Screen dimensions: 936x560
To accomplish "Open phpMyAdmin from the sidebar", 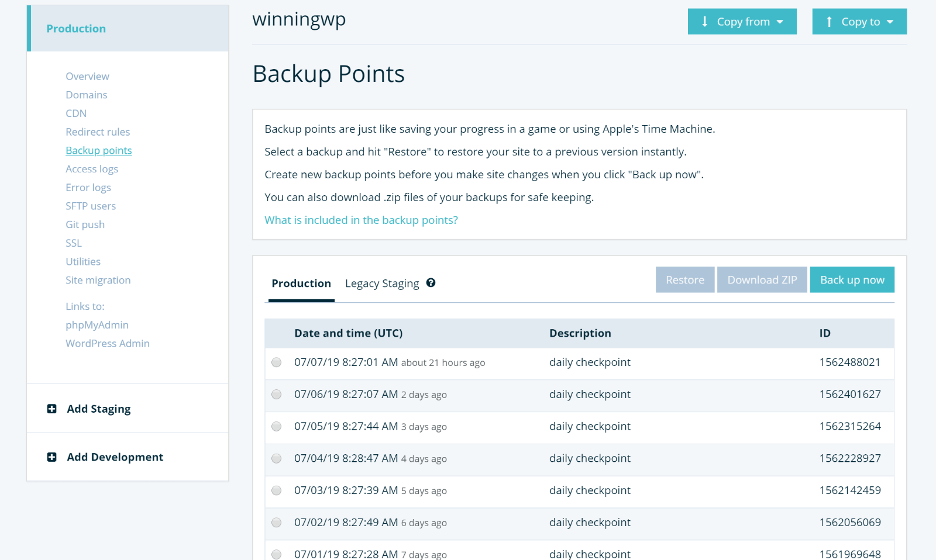I will (97, 324).
